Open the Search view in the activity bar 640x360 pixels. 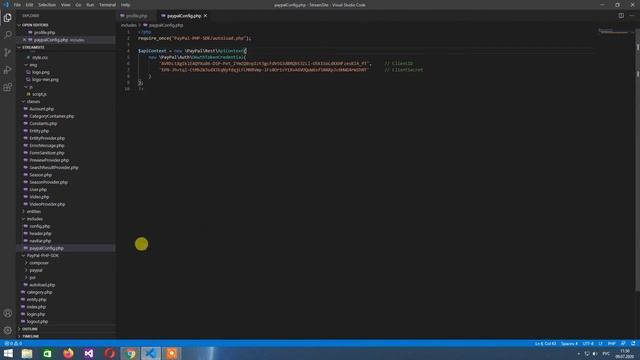(x=7, y=35)
